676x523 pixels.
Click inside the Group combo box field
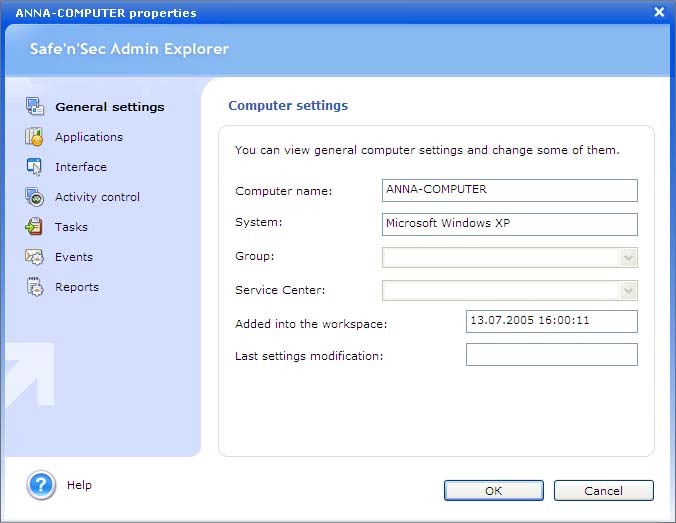tap(510, 258)
